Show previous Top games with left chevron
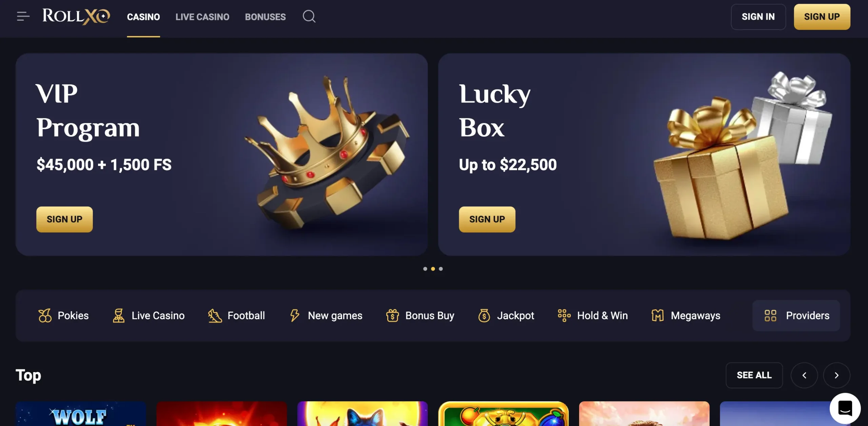 [x=804, y=375]
